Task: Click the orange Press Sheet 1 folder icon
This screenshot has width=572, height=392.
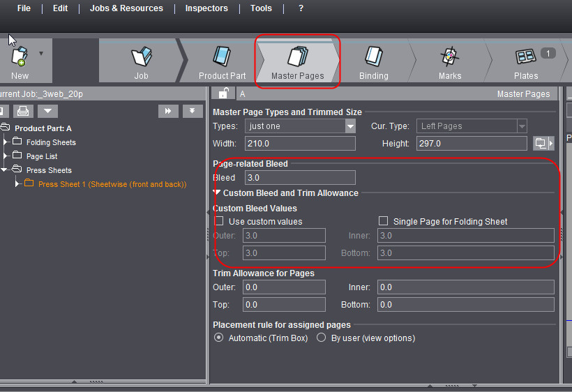Action: 29,183
